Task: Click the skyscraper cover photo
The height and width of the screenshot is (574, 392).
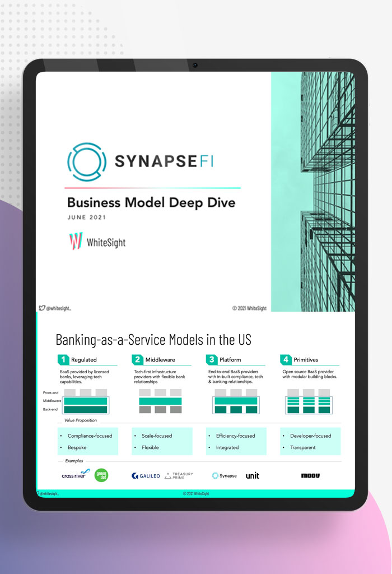Action: click(313, 192)
